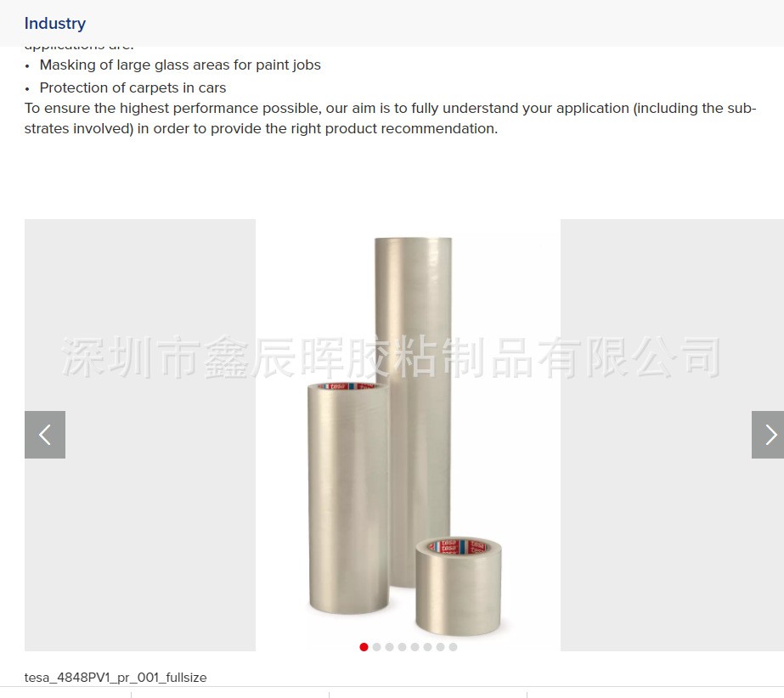Select the last carousel dot

click(453, 647)
